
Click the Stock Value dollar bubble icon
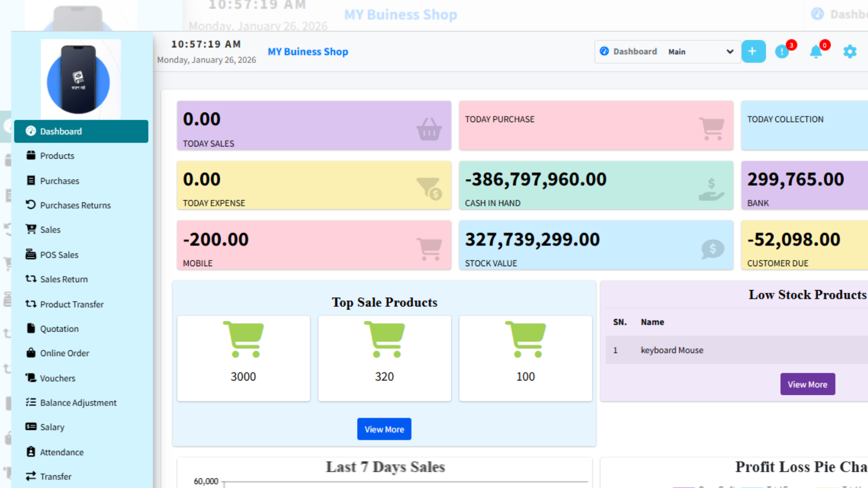[x=712, y=249]
